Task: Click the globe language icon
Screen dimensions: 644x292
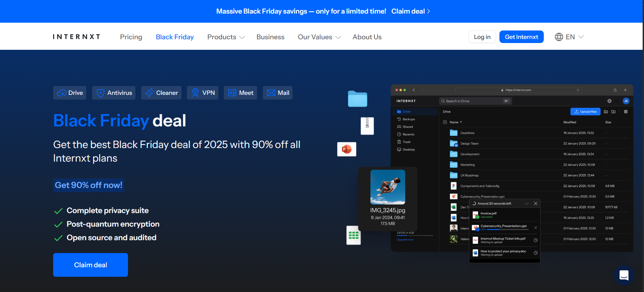Action: coord(559,37)
